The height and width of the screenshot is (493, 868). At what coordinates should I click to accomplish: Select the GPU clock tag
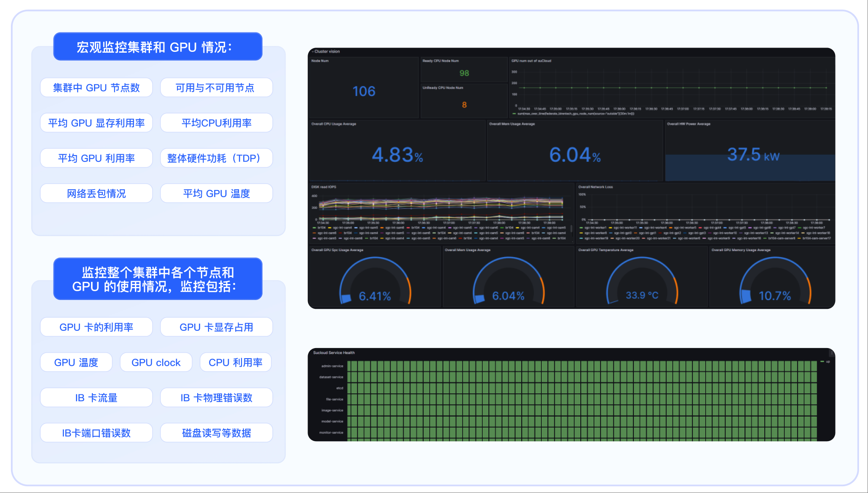(156, 362)
